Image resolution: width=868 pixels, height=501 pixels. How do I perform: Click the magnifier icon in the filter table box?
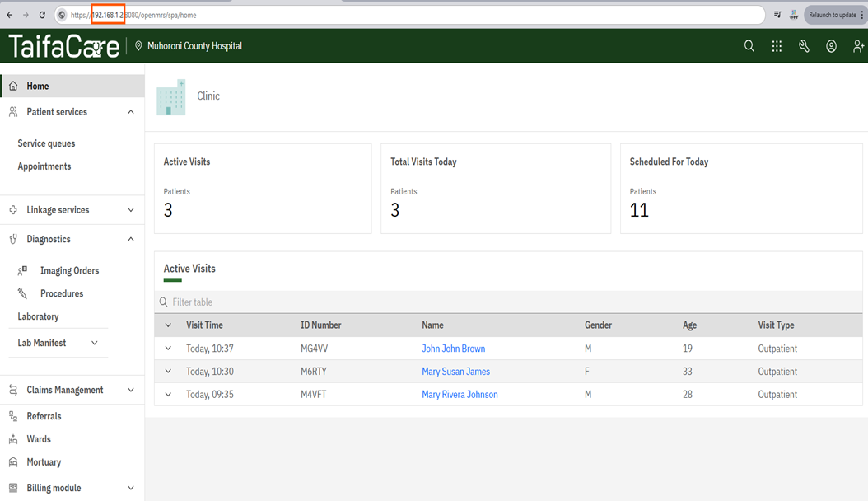click(x=163, y=302)
